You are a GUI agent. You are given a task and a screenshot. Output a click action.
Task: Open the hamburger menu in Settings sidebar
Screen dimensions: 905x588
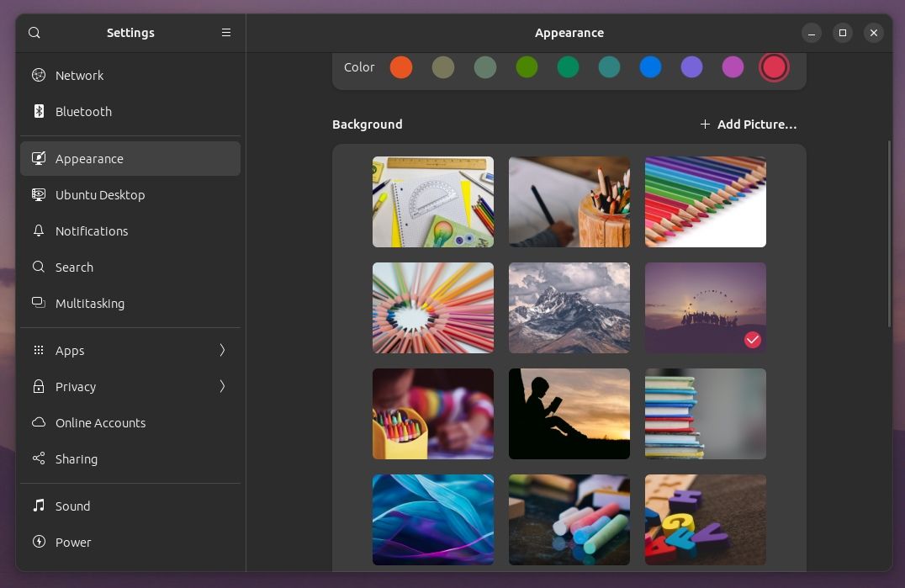(225, 33)
